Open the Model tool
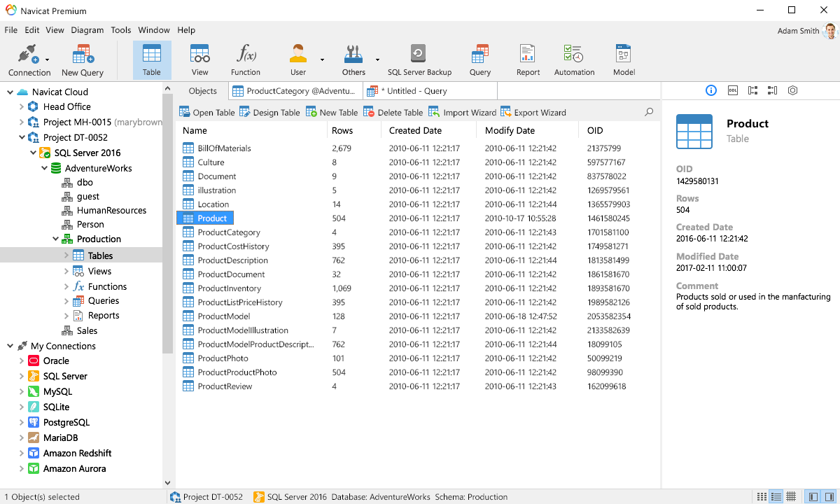Image resolution: width=840 pixels, height=504 pixels. pos(623,59)
